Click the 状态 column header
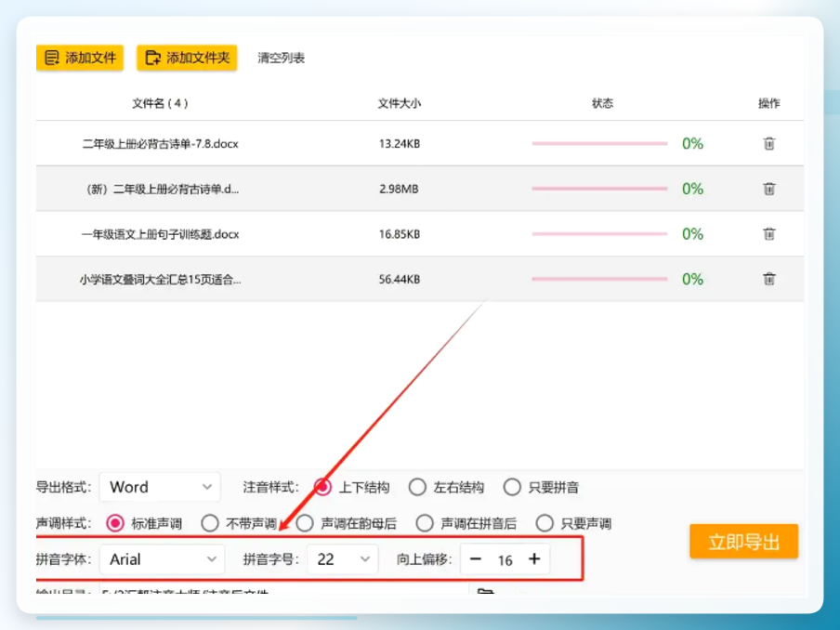Viewport: 840px width, 630px height. (603, 103)
